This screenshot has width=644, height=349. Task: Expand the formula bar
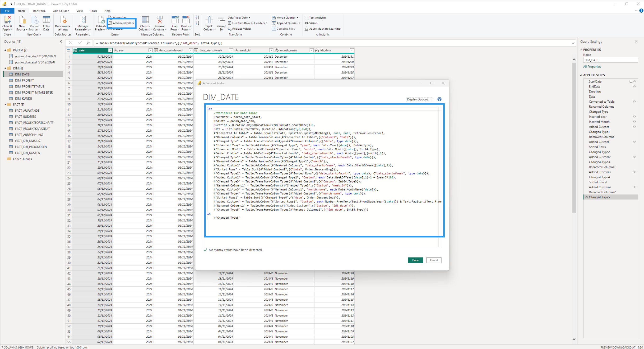(573, 43)
